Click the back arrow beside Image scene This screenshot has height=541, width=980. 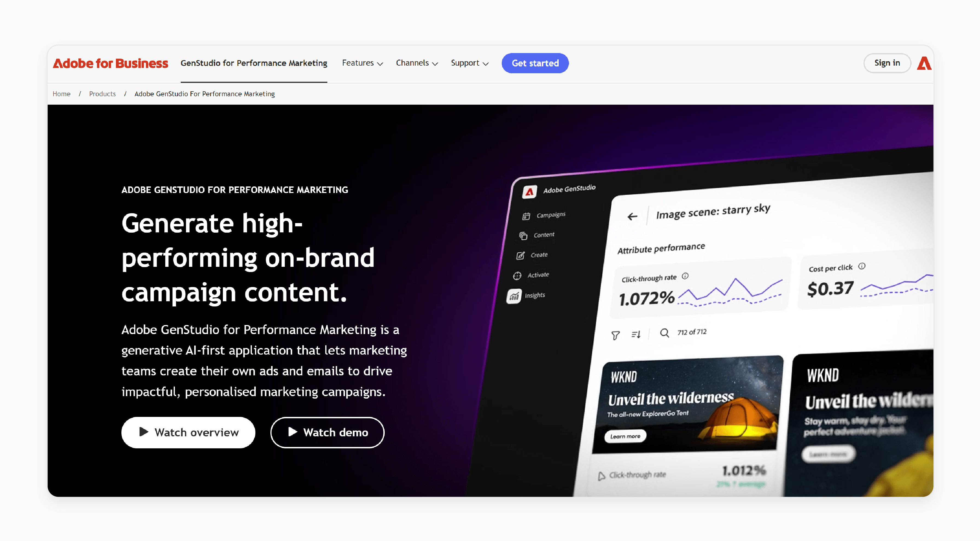click(632, 217)
